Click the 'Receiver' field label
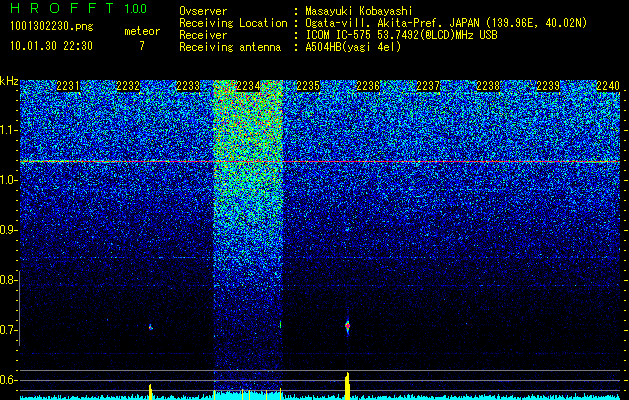Image resolution: width=629 pixels, height=400 pixels. tap(203, 35)
